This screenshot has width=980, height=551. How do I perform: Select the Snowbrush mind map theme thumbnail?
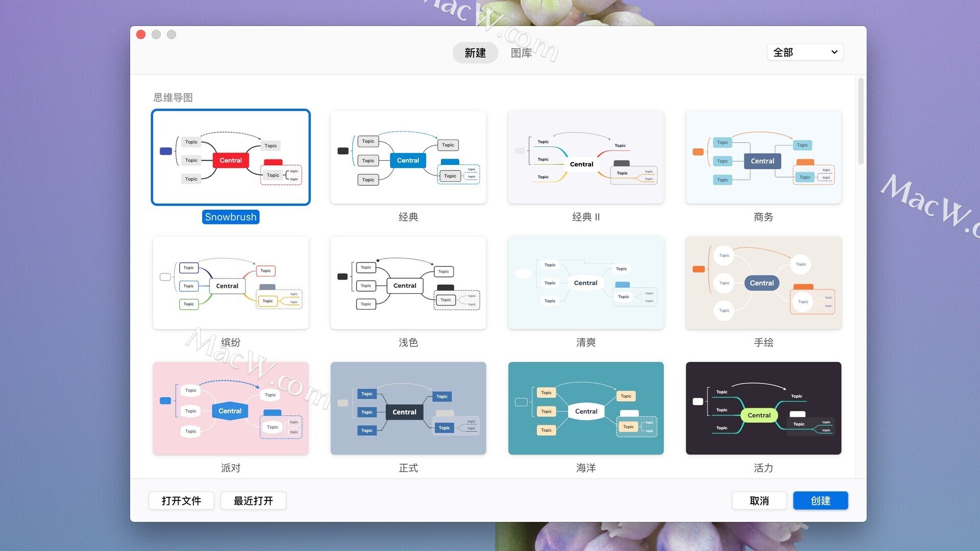pos(231,157)
